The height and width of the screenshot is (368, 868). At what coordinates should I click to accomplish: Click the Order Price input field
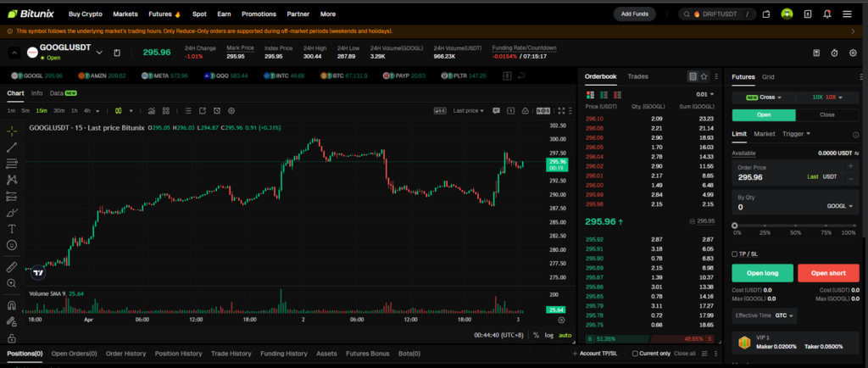[795, 173]
